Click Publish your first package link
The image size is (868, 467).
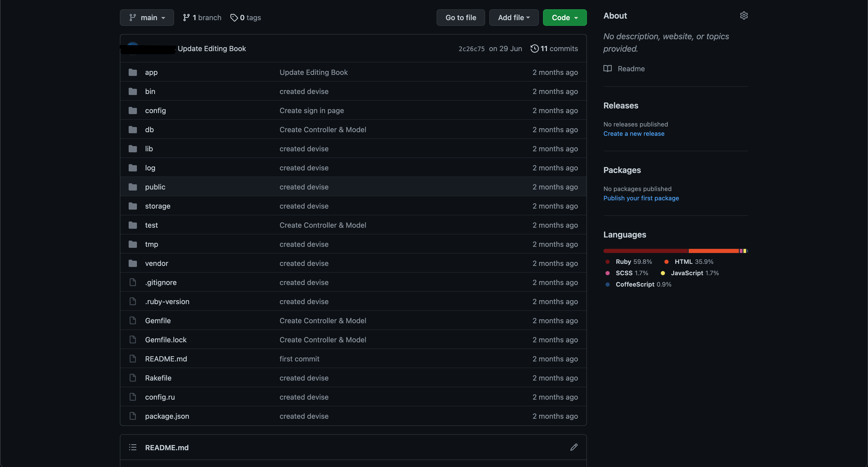[641, 198]
